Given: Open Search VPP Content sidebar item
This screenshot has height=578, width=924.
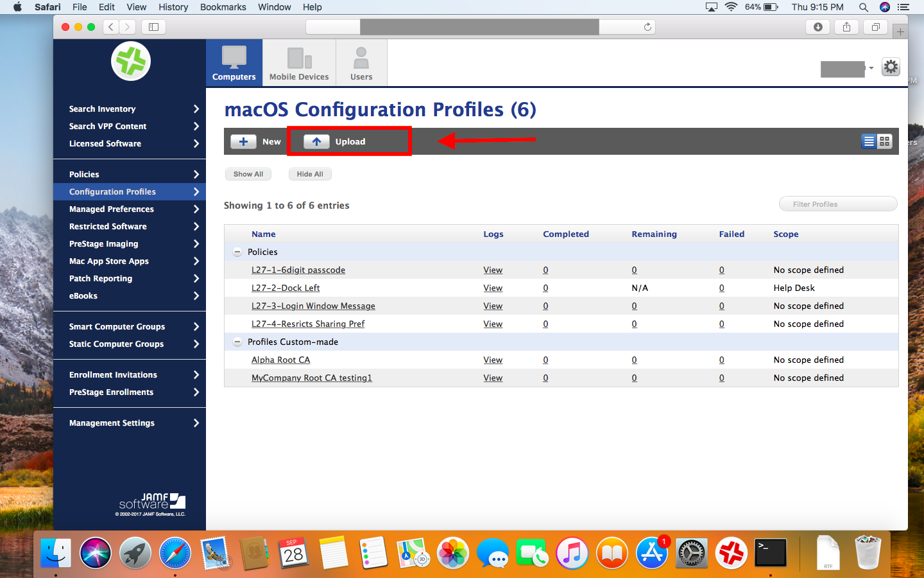Looking at the screenshot, I should (x=130, y=127).
